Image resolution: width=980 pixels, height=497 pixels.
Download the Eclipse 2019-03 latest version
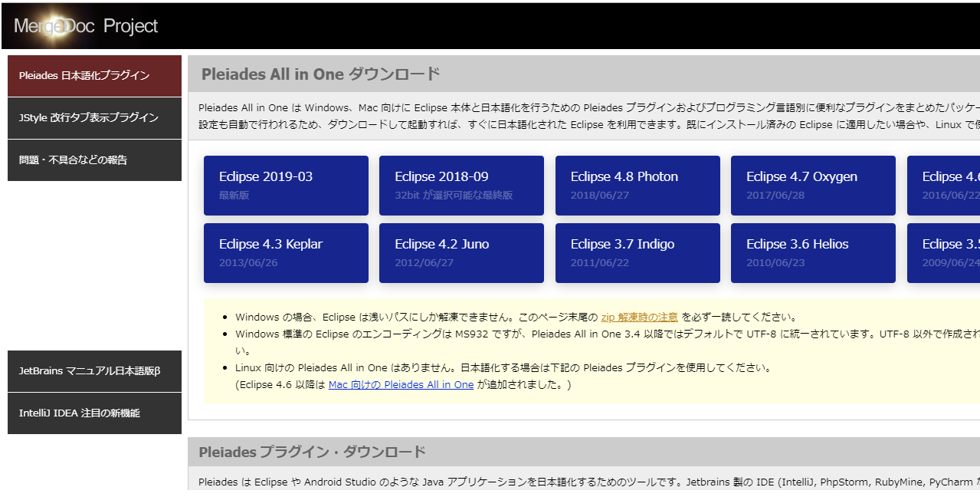pos(286,186)
